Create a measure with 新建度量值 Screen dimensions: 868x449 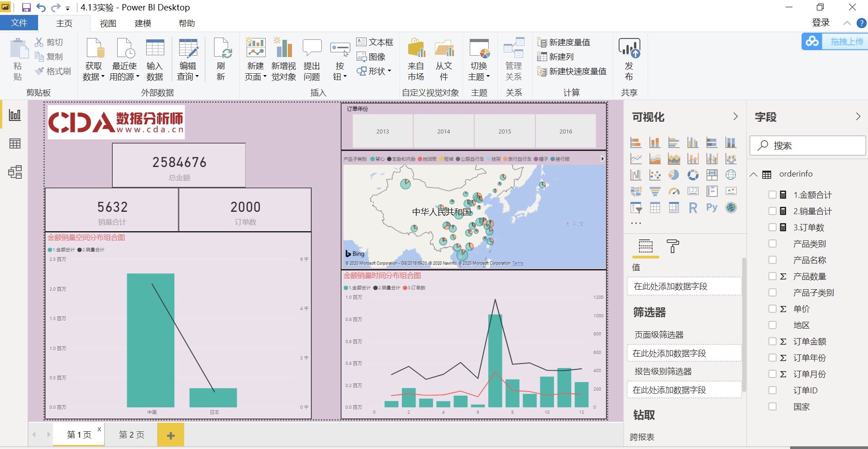tap(563, 42)
